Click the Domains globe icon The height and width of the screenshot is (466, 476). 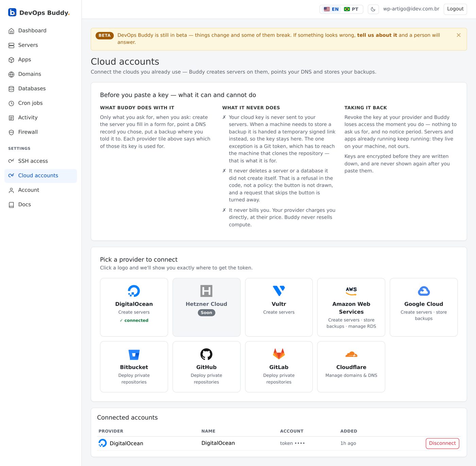click(11, 74)
